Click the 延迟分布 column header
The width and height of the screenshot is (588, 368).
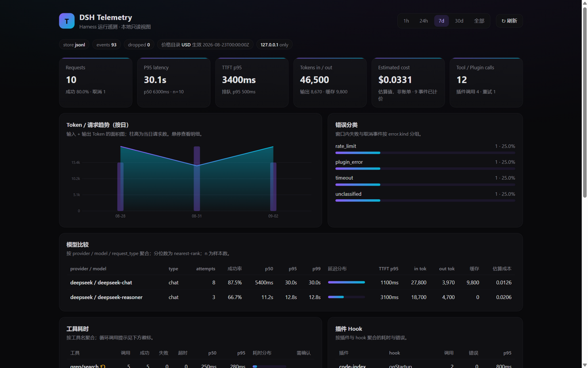(x=337, y=269)
